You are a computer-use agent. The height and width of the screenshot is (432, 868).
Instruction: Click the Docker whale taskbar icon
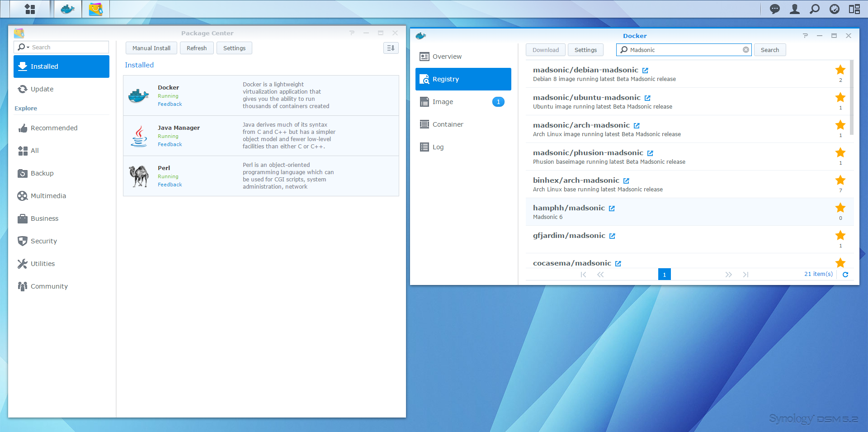point(68,9)
